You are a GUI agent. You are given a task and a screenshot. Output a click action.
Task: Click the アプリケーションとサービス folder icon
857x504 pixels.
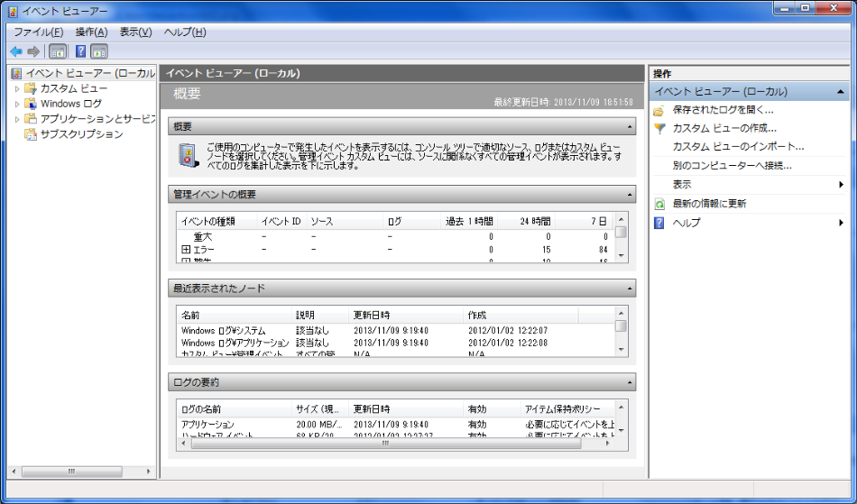[x=31, y=118]
